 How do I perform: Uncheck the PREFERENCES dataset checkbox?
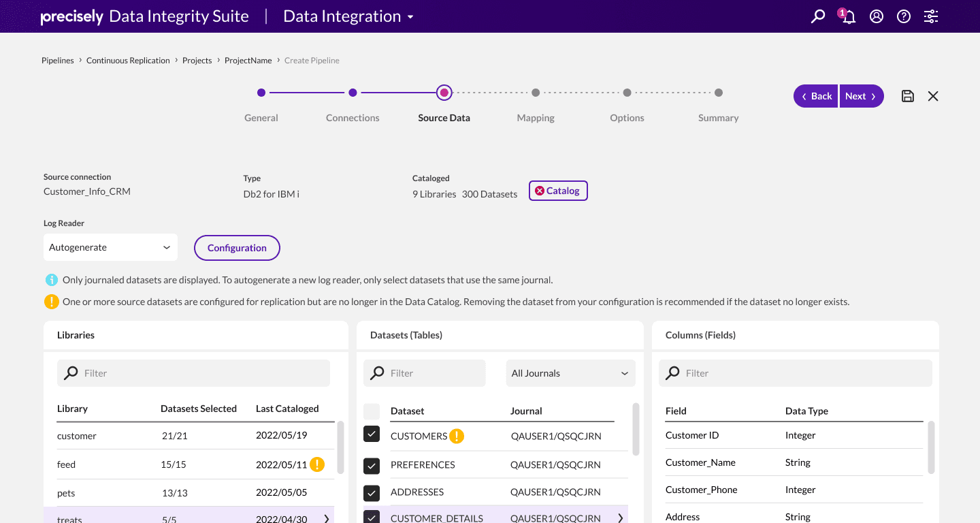pyautogui.click(x=372, y=466)
